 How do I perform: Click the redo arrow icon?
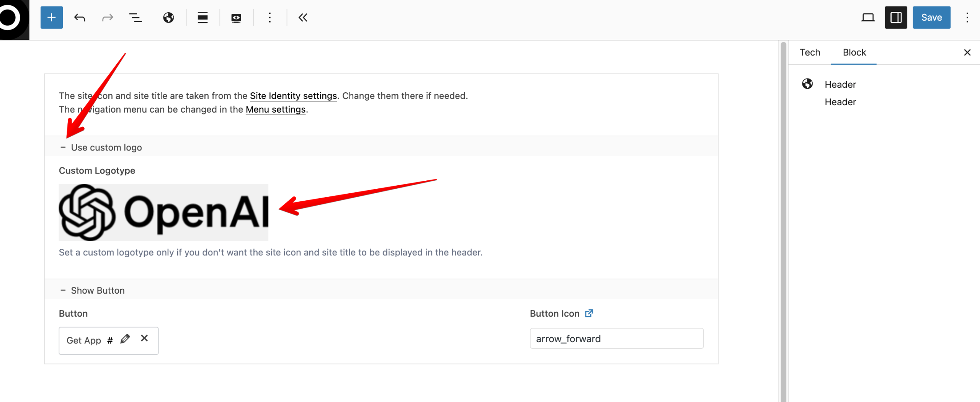(108, 18)
